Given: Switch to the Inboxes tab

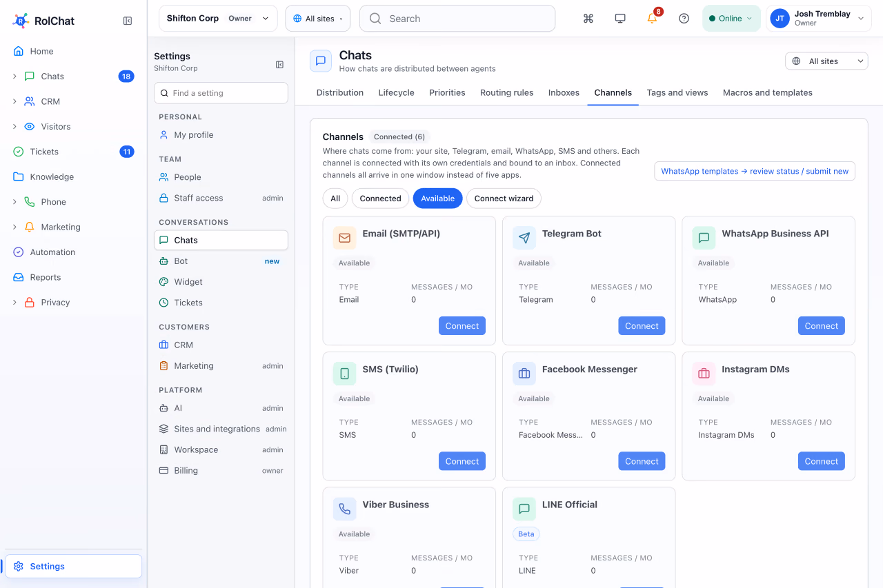Looking at the screenshot, I should (564, 92).
